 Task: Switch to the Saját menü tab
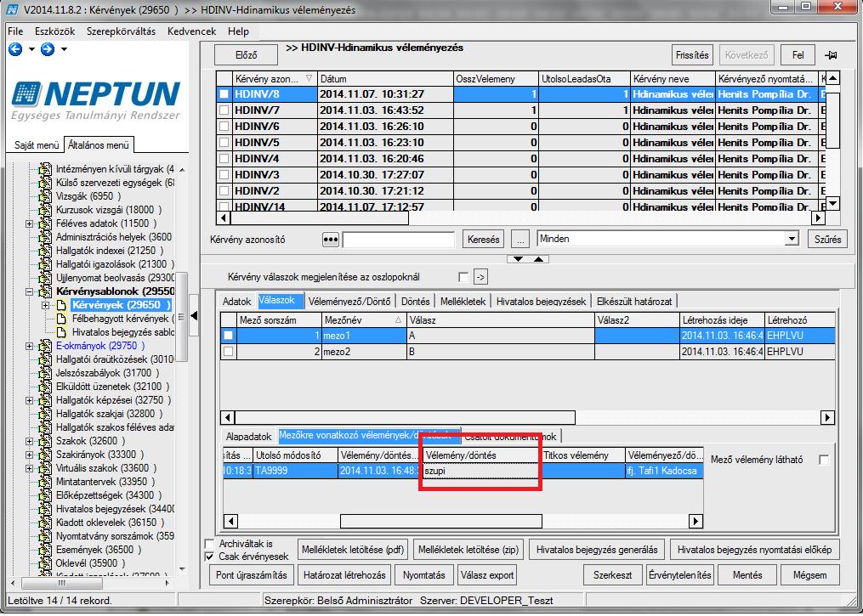click(37, 145)
